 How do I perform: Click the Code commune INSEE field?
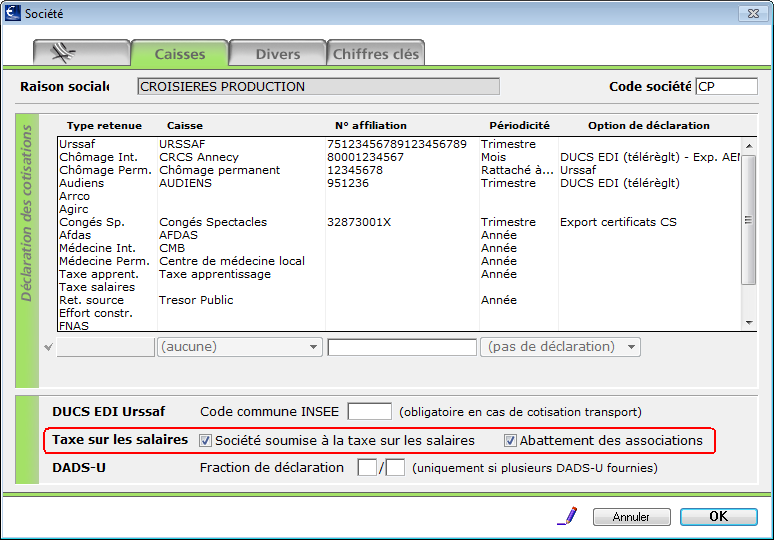pyautogui.click(x=369, y=411)
